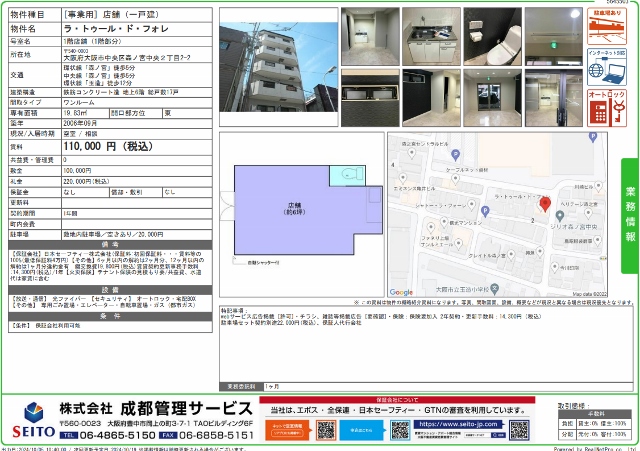Click the QR code next to orange banner
This screenshot has height=451, width=640.
(x=326, y=430)
